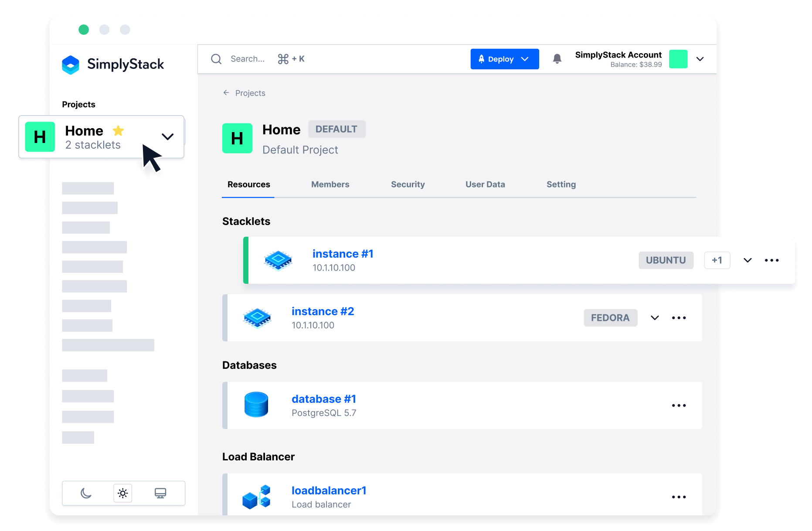Viewport: 812px width, 531px height.
Task: Click the Default Project subtitle
Action: click(x=300, y=150)
